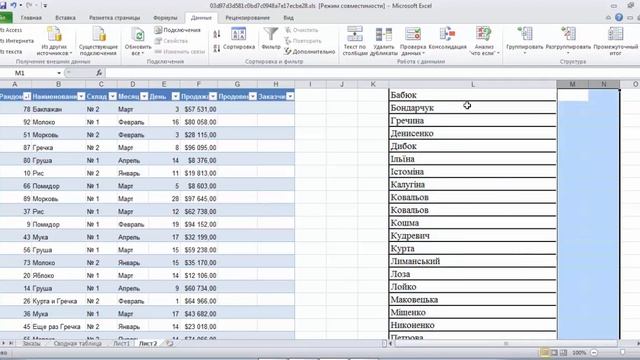Switch to Заказы sheet tab
This screenshot has width=640, height=360.
(x=31, y=344)
